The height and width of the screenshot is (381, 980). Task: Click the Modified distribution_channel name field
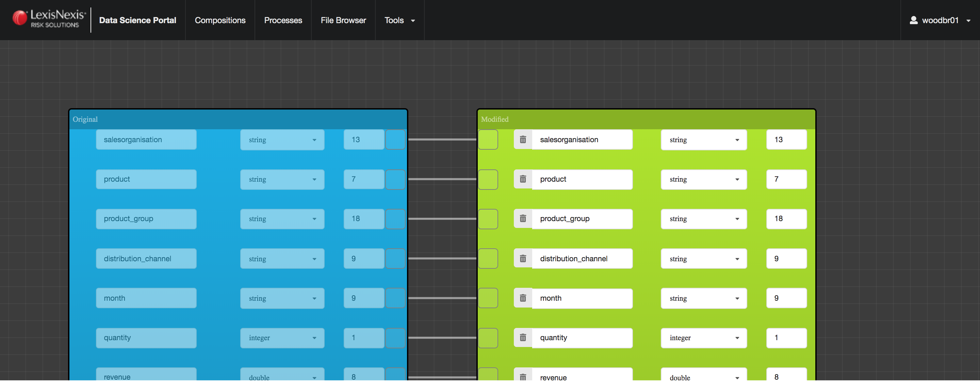click(x=582, y=259)
